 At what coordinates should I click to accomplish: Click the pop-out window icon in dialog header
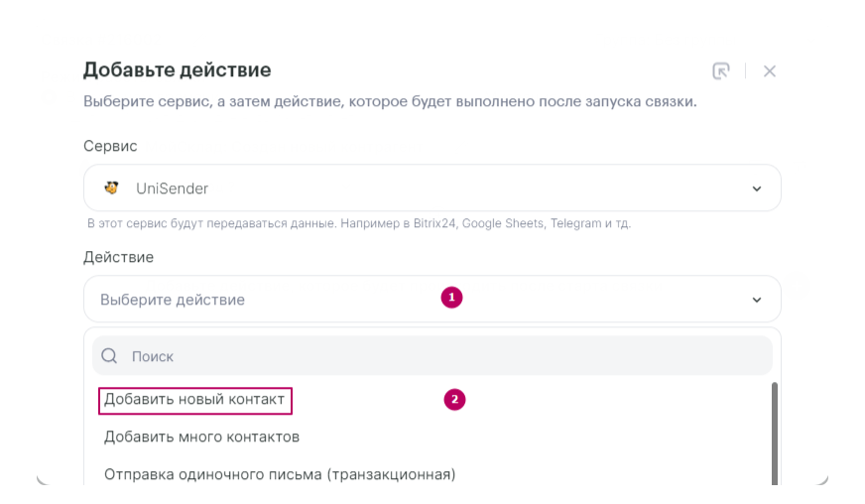click(721, 71)
